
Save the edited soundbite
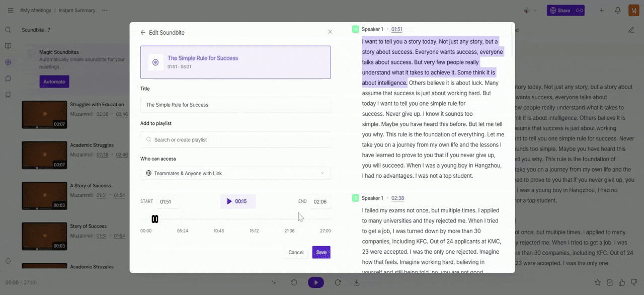pyautogui.click(x=321, y=252)
